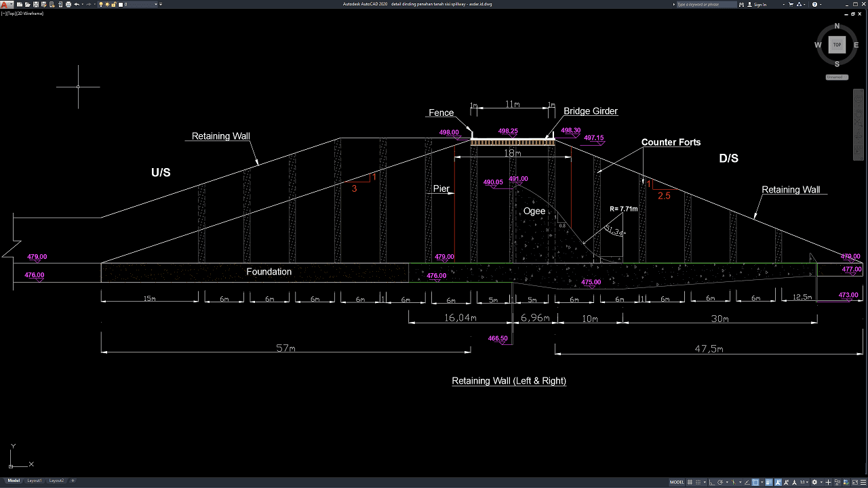This screenshot has width=868, height=488.
Task: Expand the Unnamed UCS dropdown under ViewCube
Action: 837,77
